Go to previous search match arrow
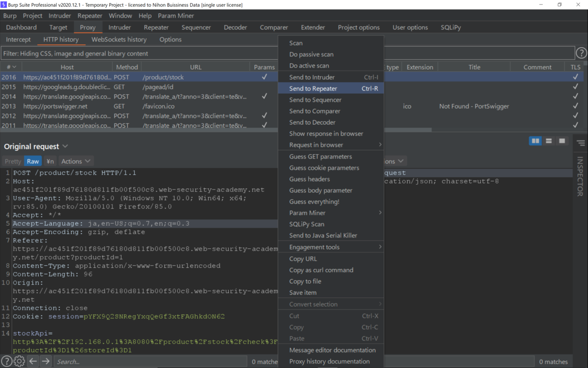 33,362
